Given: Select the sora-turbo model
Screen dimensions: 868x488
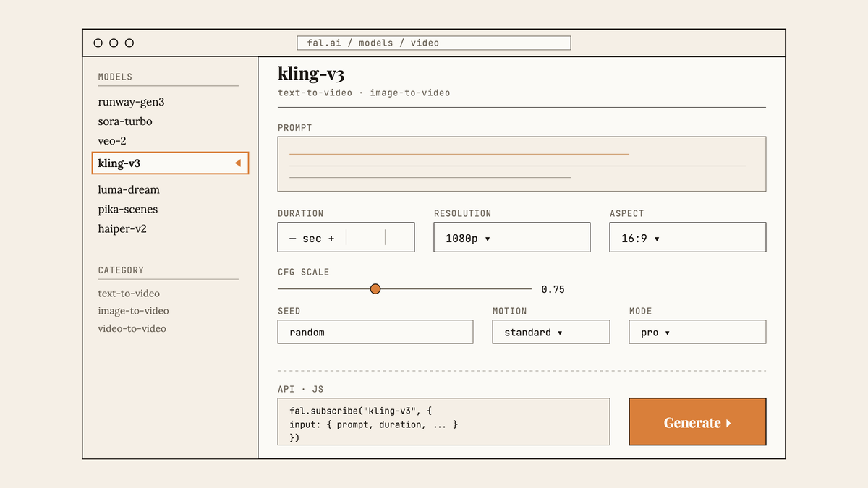Looking at the screenshot, I should pyautogui.click(x=125, y=121).
